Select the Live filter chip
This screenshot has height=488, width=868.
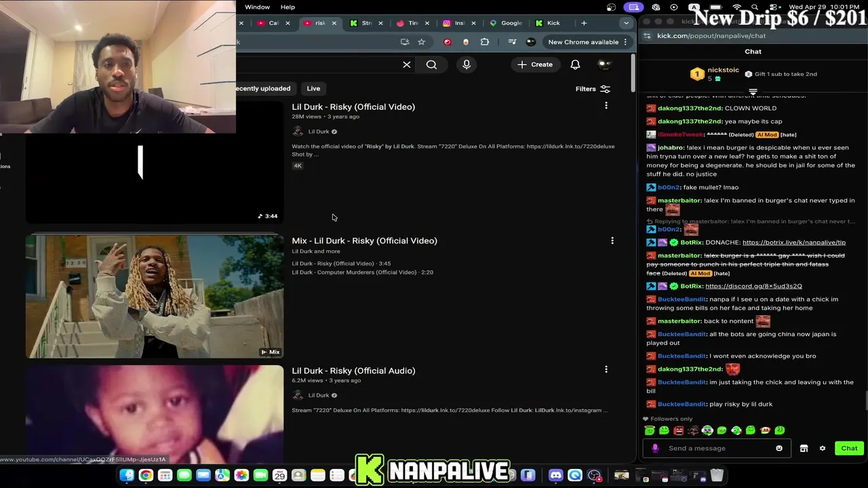(313, 88)
